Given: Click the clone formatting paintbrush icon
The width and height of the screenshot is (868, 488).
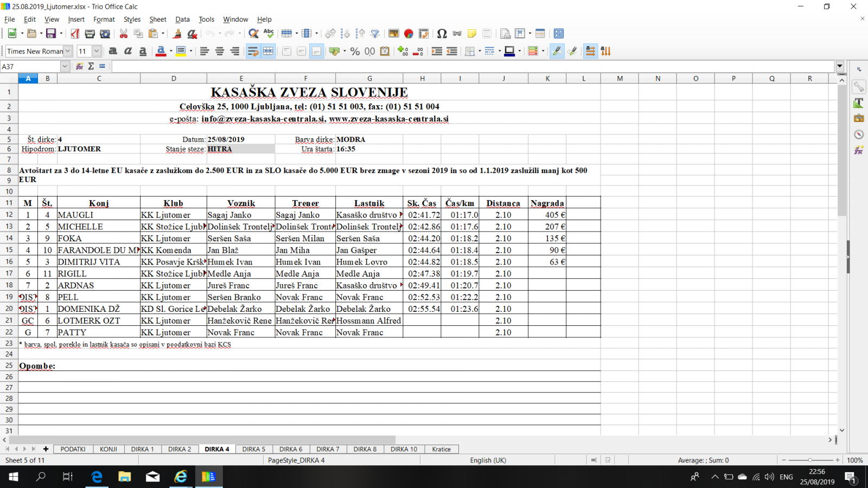Looking at the screenshot, I should click(177, 34).
